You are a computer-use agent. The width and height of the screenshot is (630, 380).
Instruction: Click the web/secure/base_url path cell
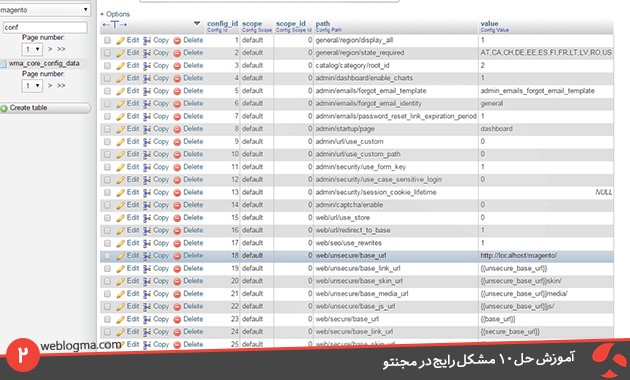pos(347,319)
